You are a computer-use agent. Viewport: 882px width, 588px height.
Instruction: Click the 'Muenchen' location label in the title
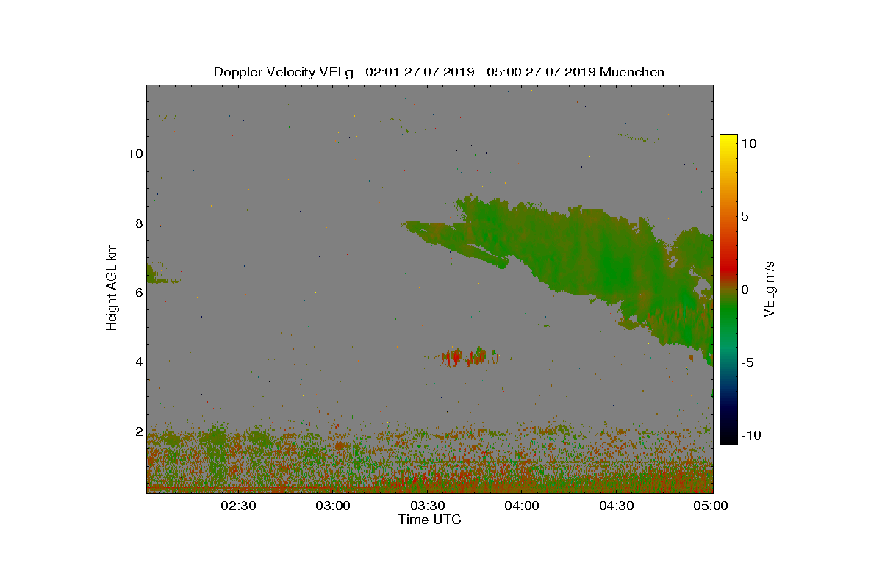[x=632, y=72]
